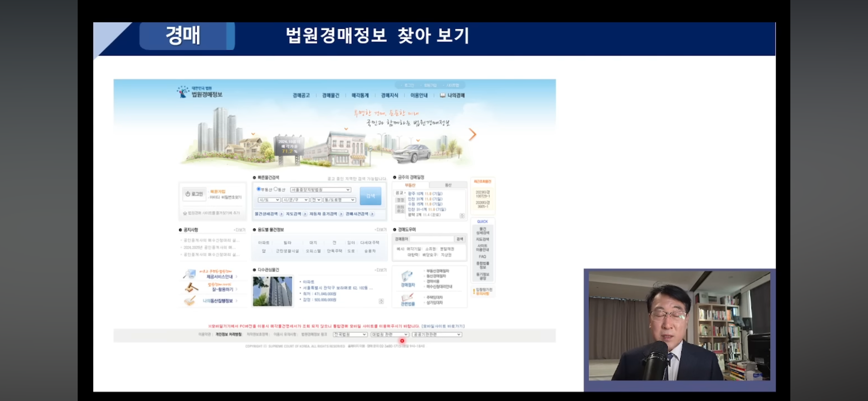868x401 pixels.
Task: Click 부동산경매절차 link
Action: click(438, 271)
